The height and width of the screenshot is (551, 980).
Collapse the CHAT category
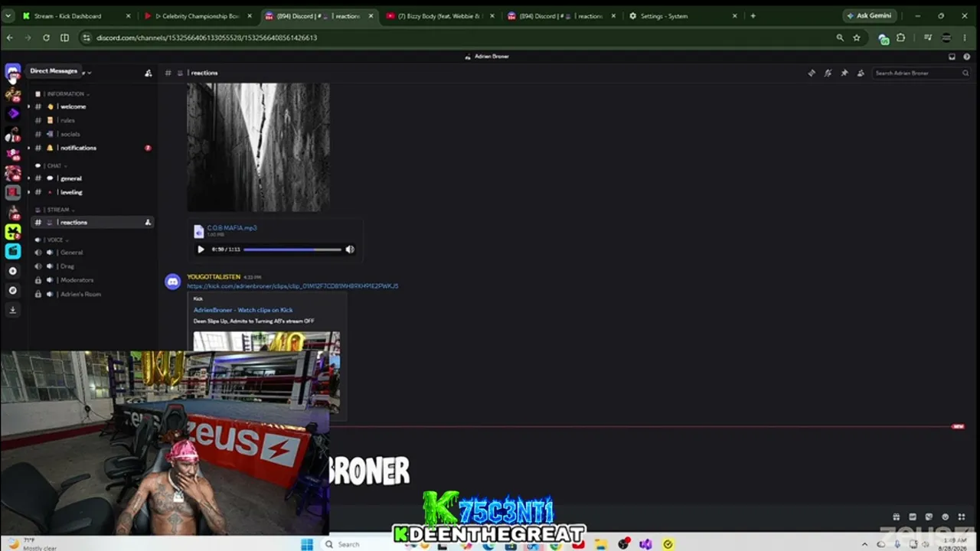coord(54,166)
